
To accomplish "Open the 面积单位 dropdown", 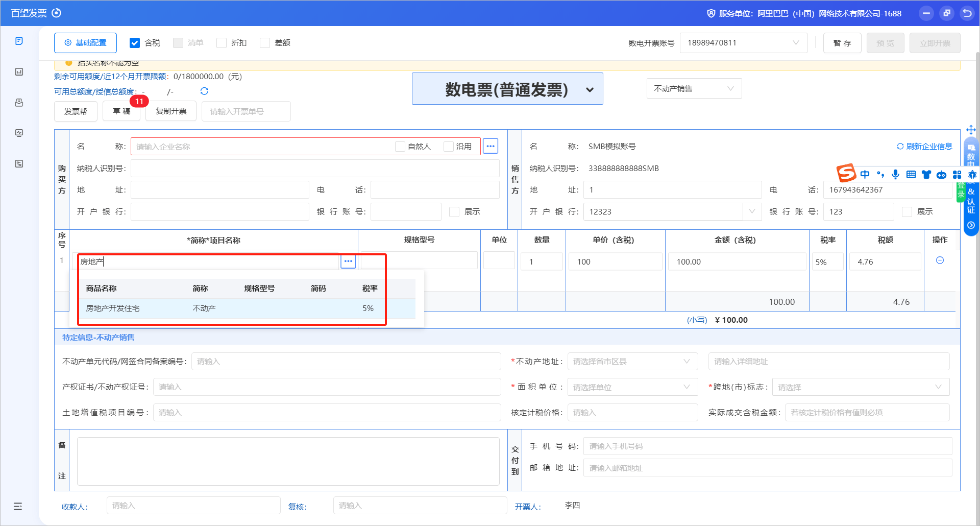I will [632, 387].
